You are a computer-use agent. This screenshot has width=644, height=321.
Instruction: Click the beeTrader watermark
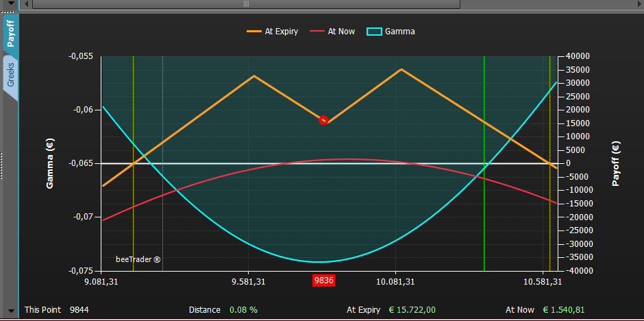click(138, 260)
